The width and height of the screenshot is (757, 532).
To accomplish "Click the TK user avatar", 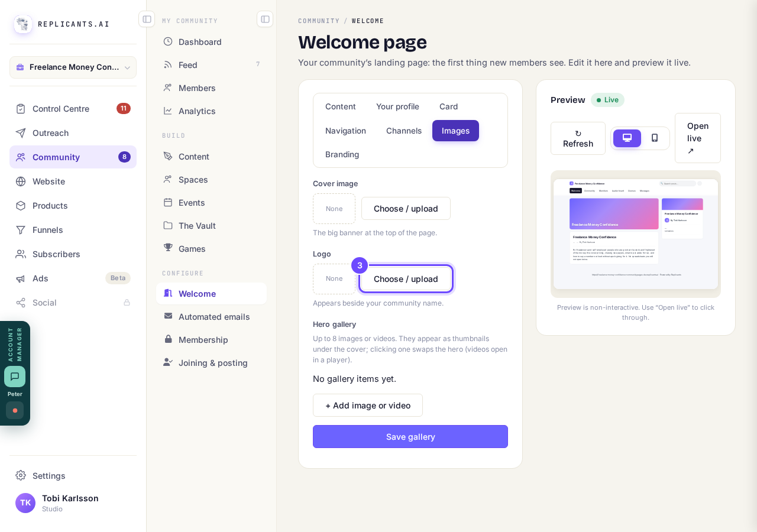I will click(25, 503).
